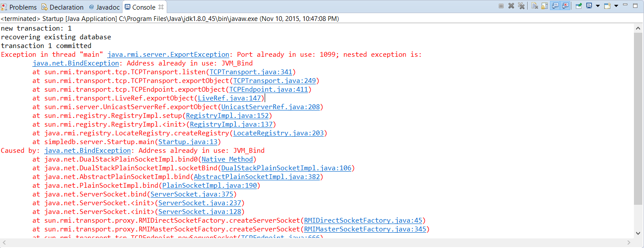This screenshot has width=644, height=248.
Task: Close the Console tab
Action: [x=161, y=7]
